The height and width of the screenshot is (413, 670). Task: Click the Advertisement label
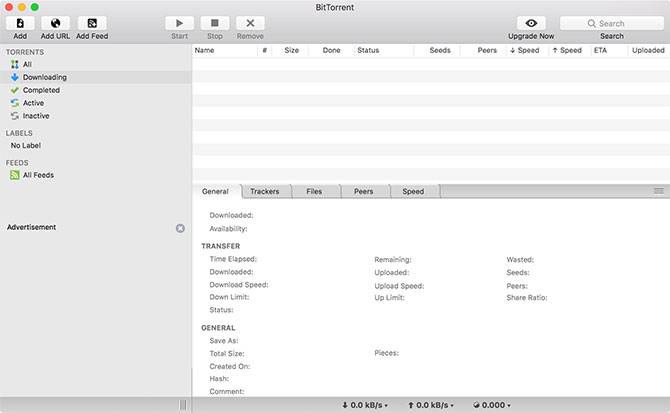coord(32,227)
